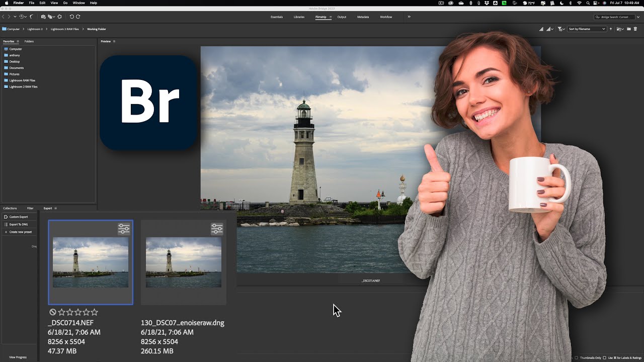Rotate image counterclockwise
The width and height of the screenshot is (644, 362).
[71, 17]
